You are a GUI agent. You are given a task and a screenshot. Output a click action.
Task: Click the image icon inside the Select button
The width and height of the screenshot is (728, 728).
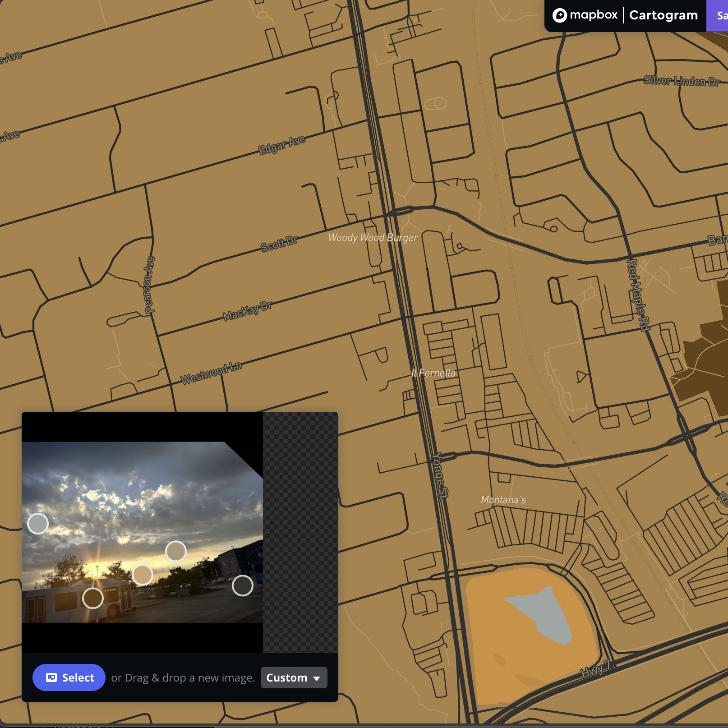tap(52, 677)
